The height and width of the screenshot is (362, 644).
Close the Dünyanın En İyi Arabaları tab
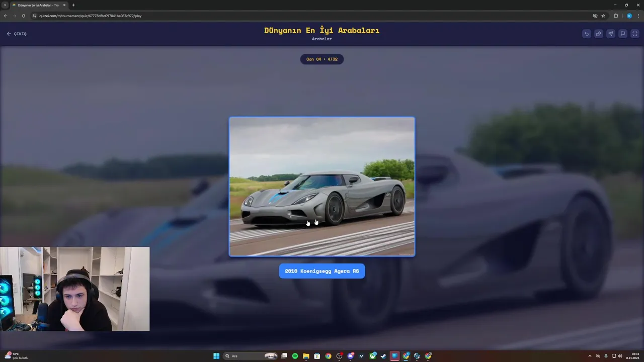point(64,5)
